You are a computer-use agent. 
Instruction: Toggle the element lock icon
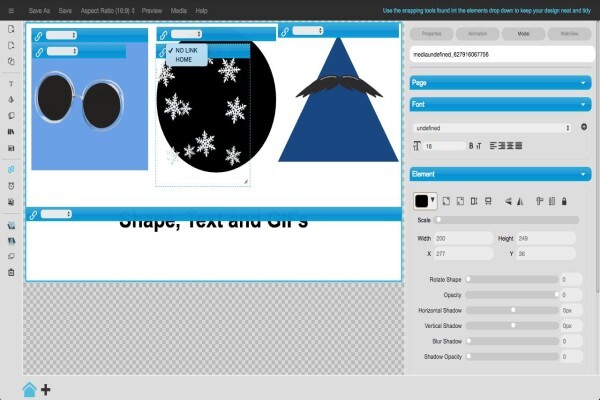pos(564,201)
